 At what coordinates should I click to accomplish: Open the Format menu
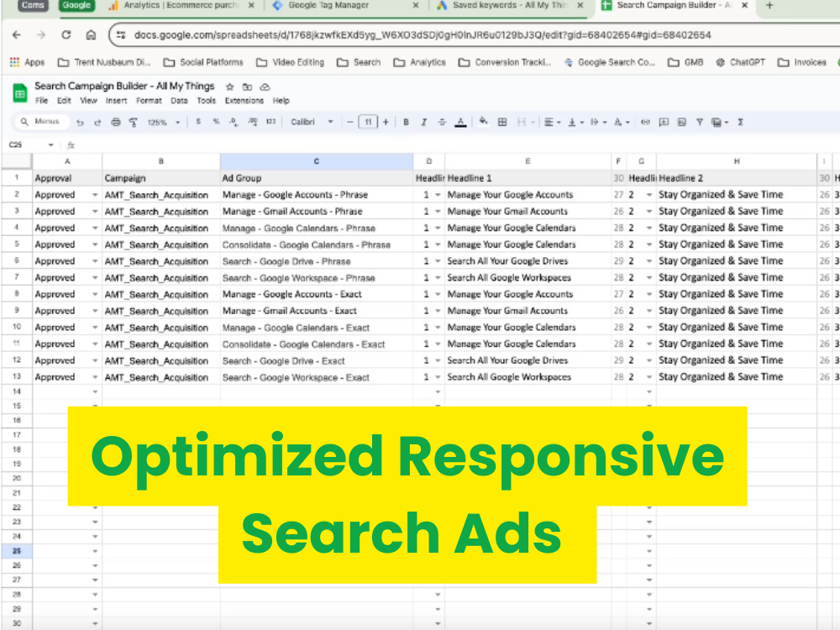coord(149,101)
